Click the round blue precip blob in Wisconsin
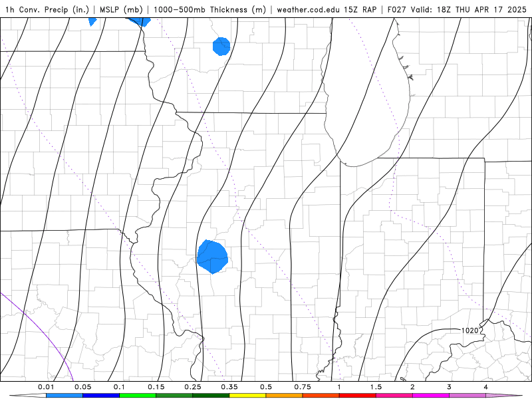Image resolution: width=532 pixels, height=399 pixels. [x=221, y=47]
